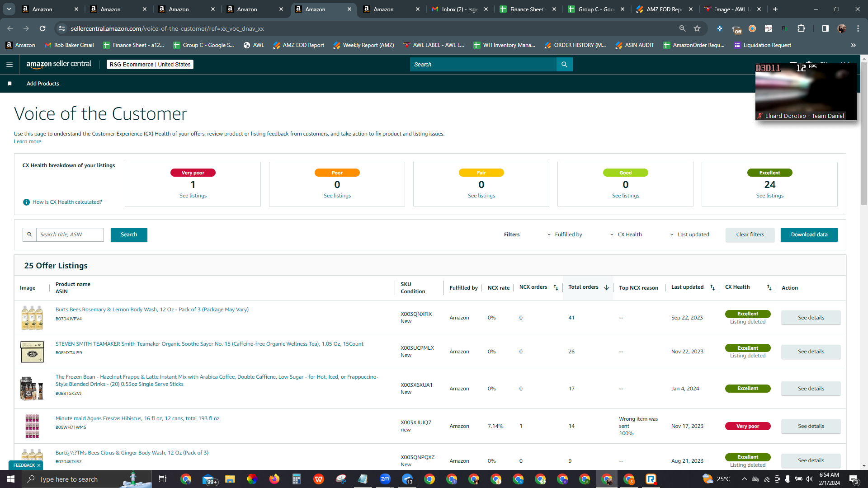Expand the CX Health filter dropdown
868x488 pixels.
point(626,235)
